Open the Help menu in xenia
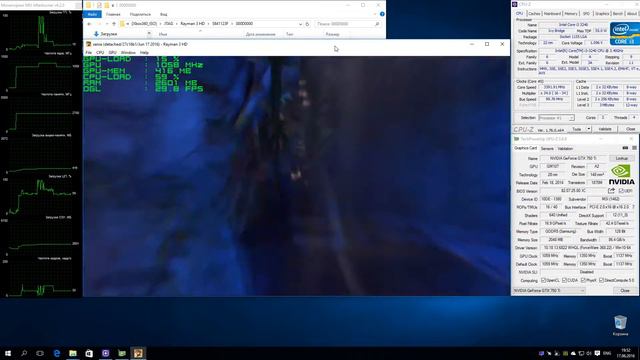The width and height of the screenshot is (640, 360). tap(144, 53)
